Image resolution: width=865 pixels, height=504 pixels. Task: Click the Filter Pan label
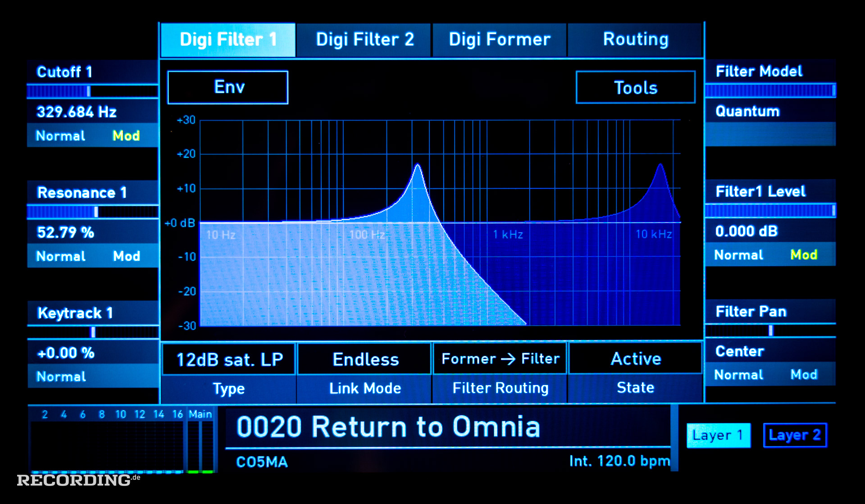[x=751, y=311]
